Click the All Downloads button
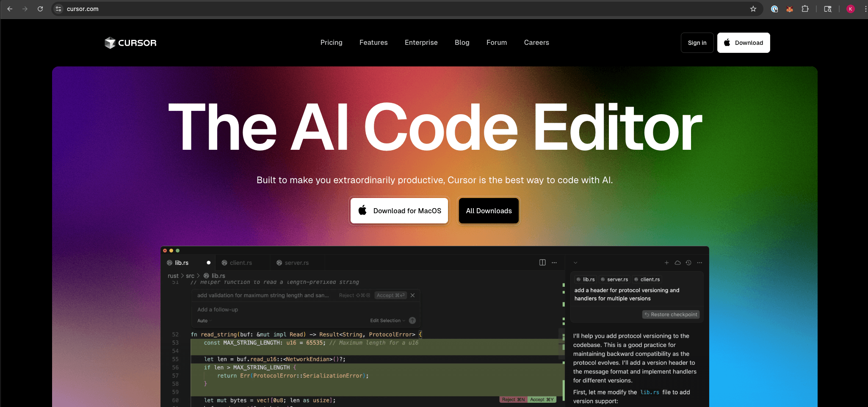The height and width of the screenshot is (407, 868). (x=489, y=211)
